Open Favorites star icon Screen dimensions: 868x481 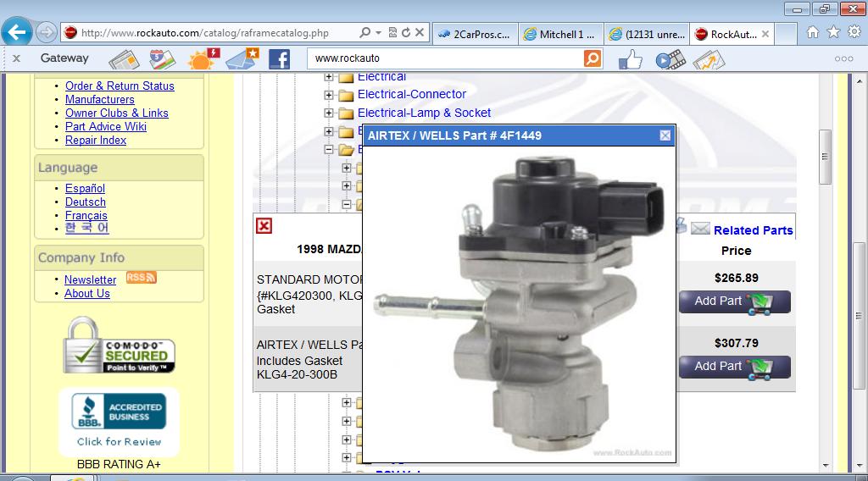833,33
